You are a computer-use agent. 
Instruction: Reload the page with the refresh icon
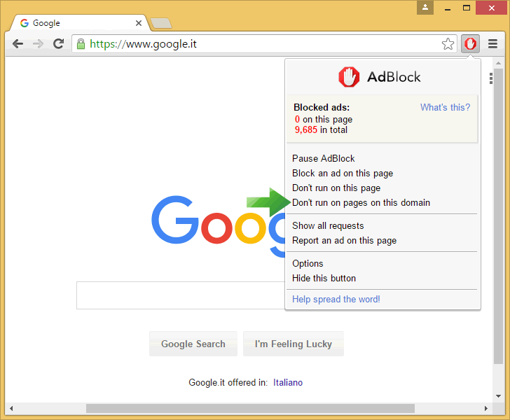(59, 43)
